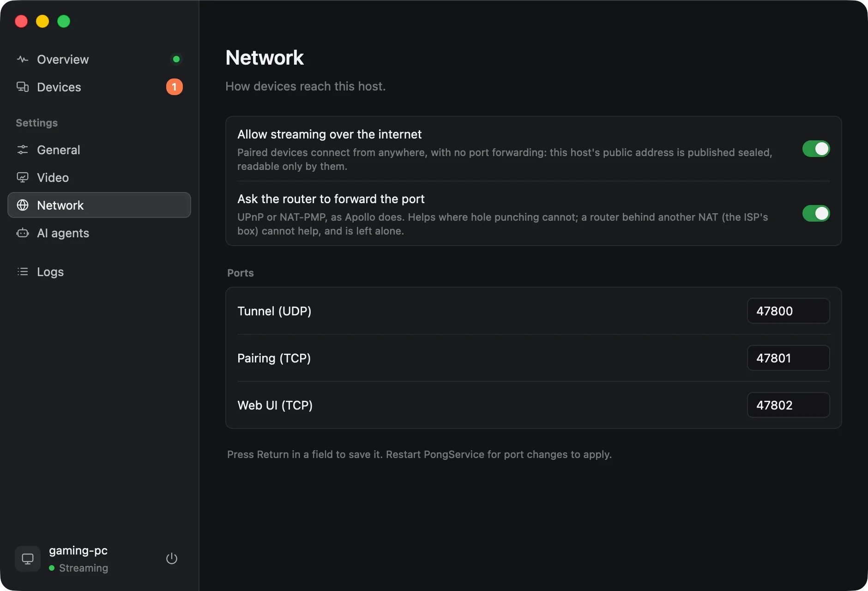868x591 pixels.
Task: Click the Pairing (TCP) label
Action: (274, 358)
